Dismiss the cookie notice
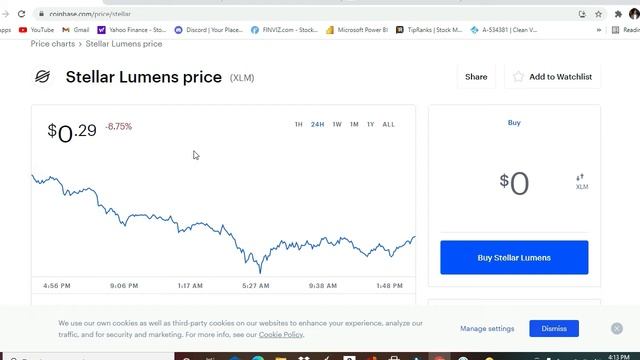The height and width of the screenshot is (360, 640). 554,329
